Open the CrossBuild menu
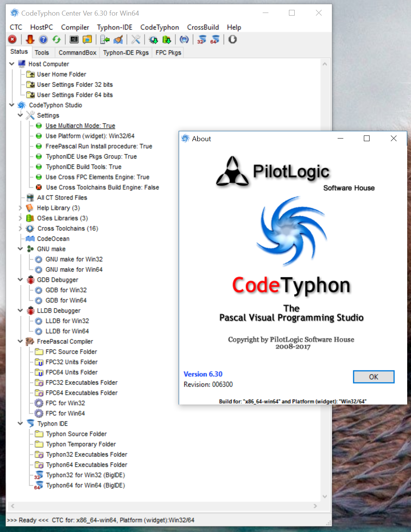Image resolution: width=411 pixels, height=532 pixels. [x=203, y=27]
